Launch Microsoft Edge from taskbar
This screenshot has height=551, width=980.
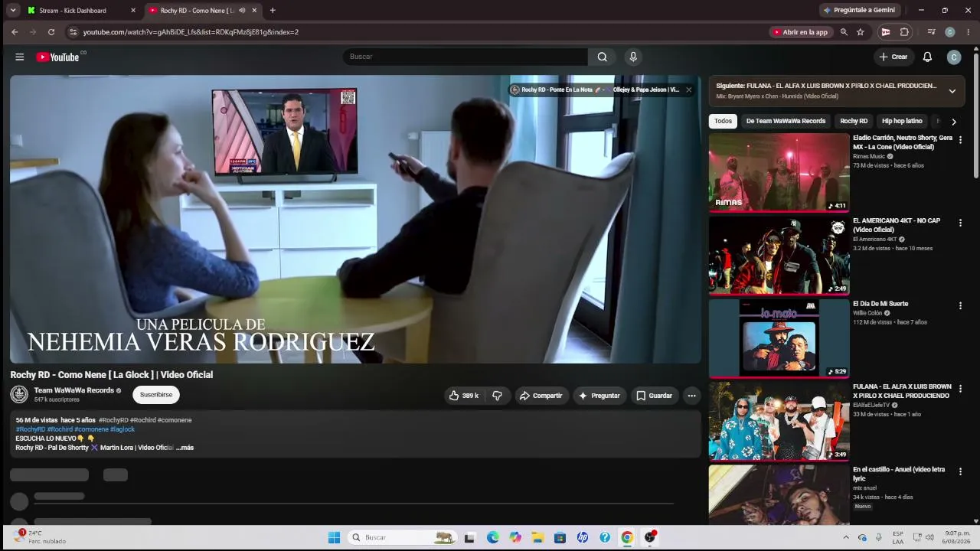tap(492, 537)
